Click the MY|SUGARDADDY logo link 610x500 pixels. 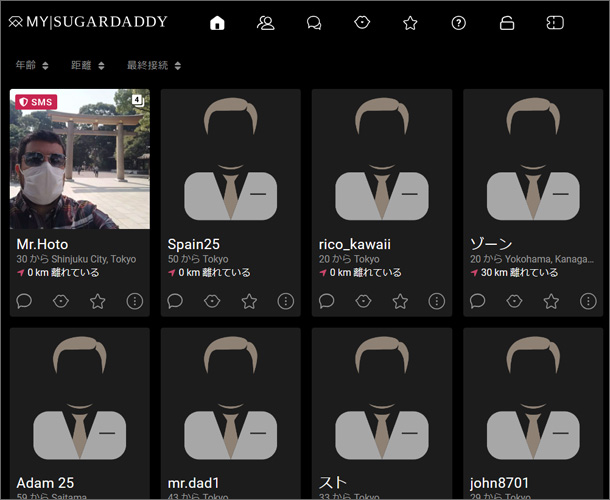click(88, 22)
